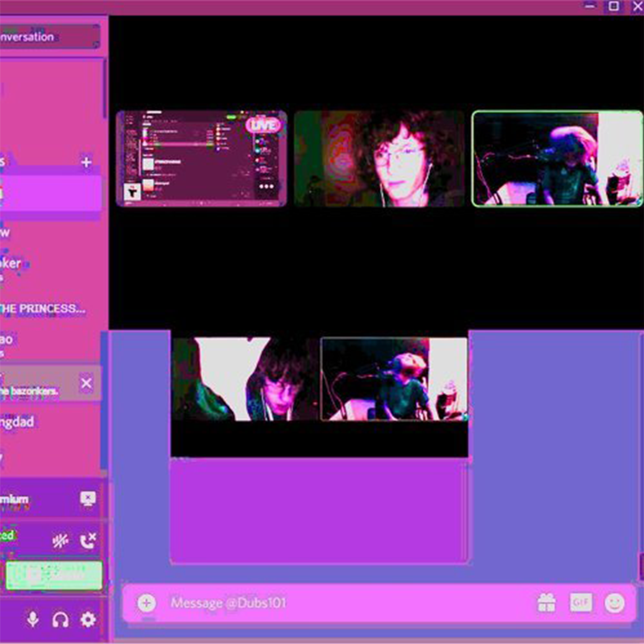Open User Settings via the gear icon

click(x=88, y=619)
